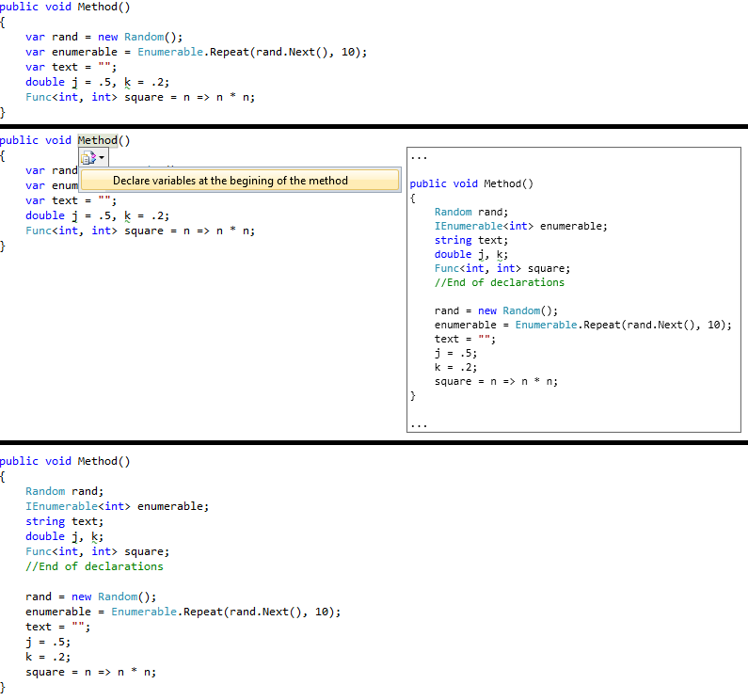Click 'double j = .5, k = .2;' in first snippet
The width and height of the screenshot is (748, 700).
(x=97, y=82)
